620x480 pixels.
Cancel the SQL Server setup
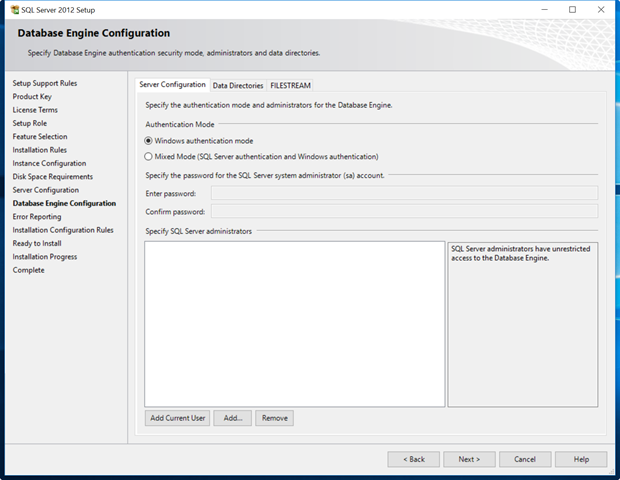[525, 459]
